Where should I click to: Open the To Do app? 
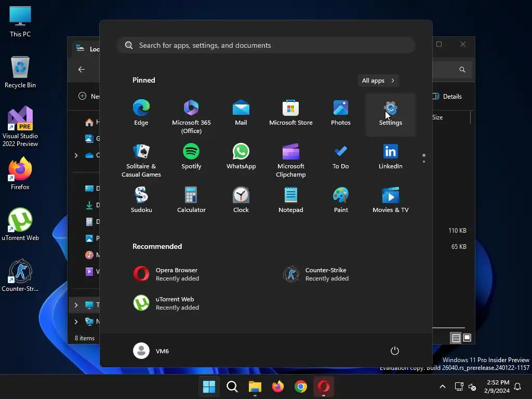[341, 157]
